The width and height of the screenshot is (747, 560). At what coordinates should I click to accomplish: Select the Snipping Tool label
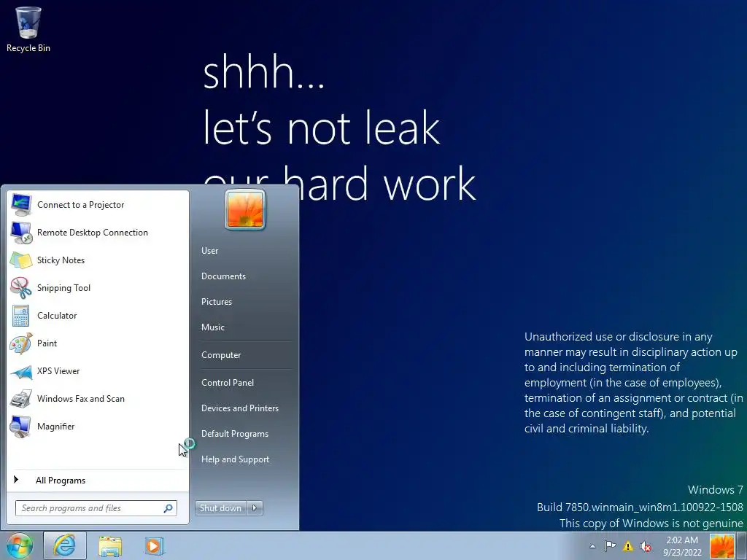coord(64,287)
